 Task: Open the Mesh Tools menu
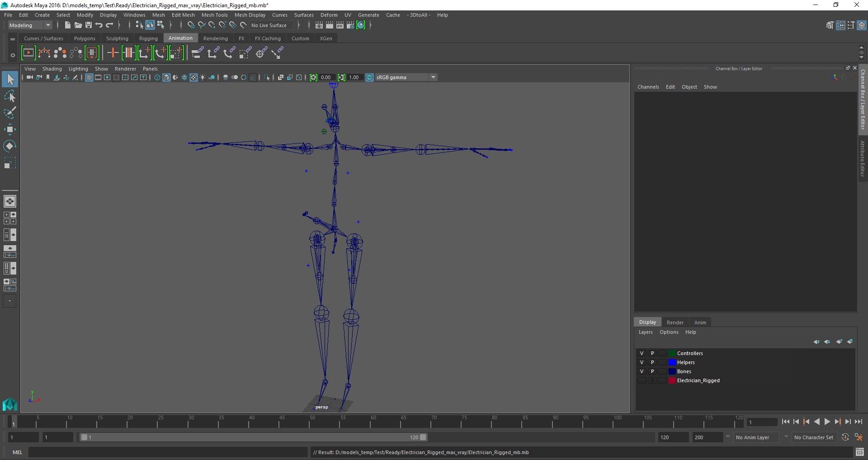point(215,15)
